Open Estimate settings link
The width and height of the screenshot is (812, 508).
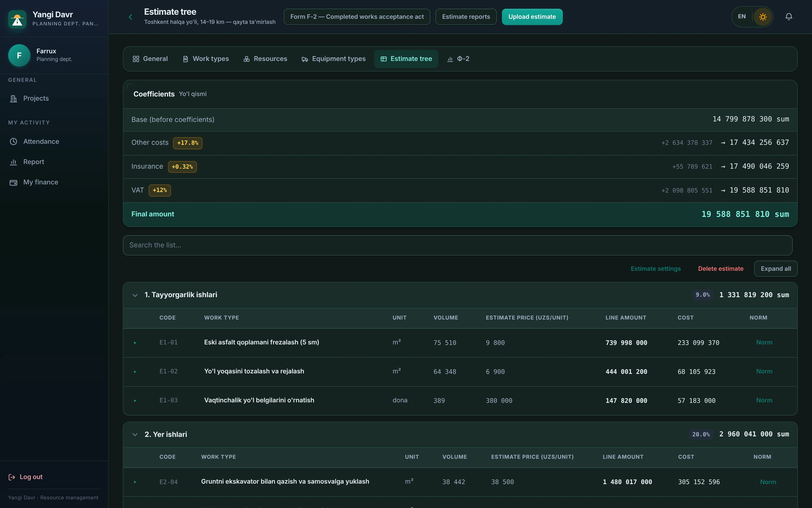(655, 269)
